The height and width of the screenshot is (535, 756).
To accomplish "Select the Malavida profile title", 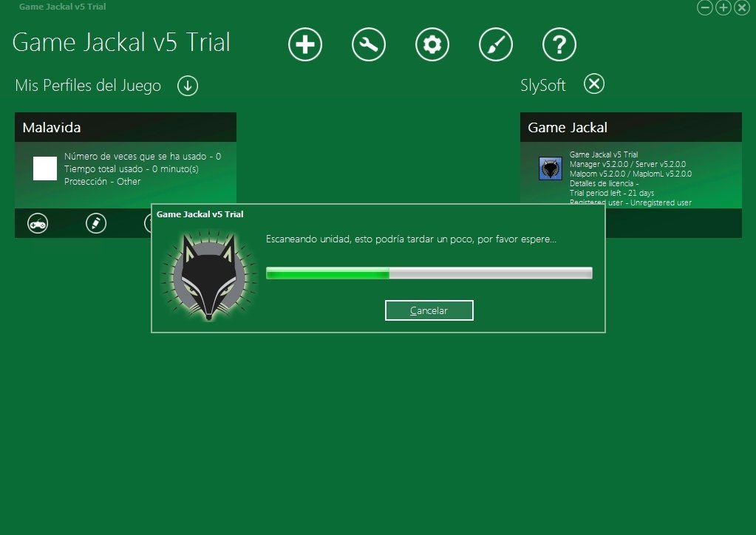I will point(52,127).
